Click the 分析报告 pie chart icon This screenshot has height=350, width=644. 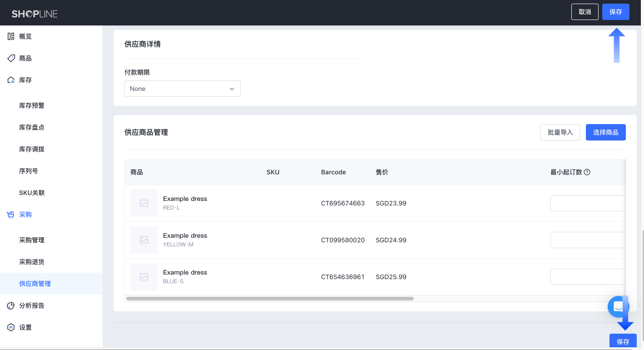point(11,305)
